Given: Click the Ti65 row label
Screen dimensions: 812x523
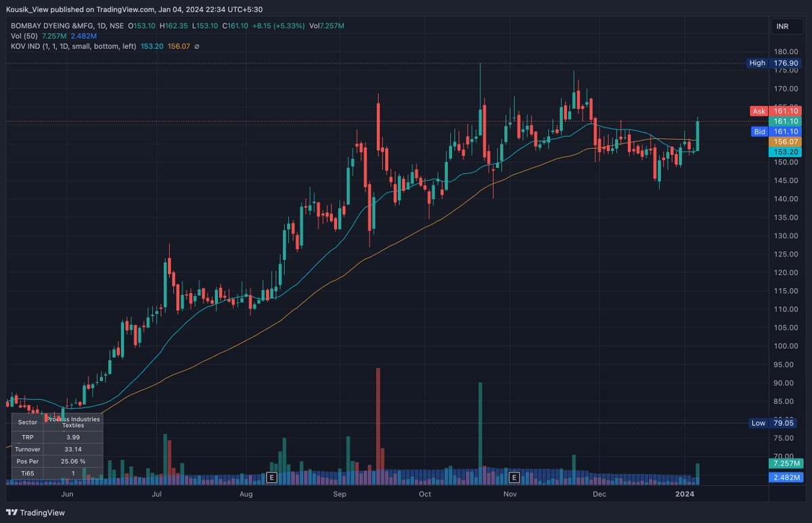Looking at the screenshot, I should pyautogui.click(x=28, y=474).
